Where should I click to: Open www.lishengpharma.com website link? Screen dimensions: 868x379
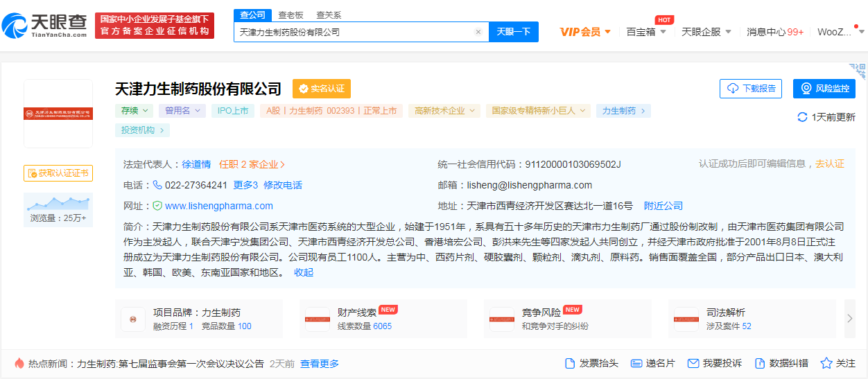(x=219, y=206)
